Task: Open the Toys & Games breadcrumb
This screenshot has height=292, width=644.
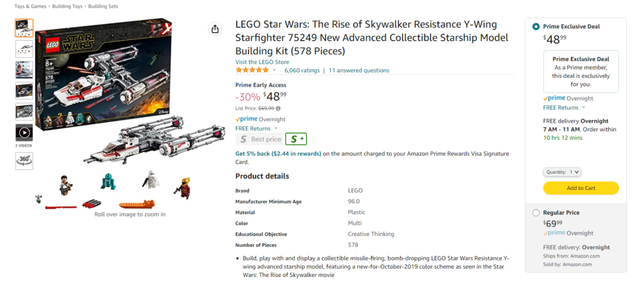Action: coord(30,6)
